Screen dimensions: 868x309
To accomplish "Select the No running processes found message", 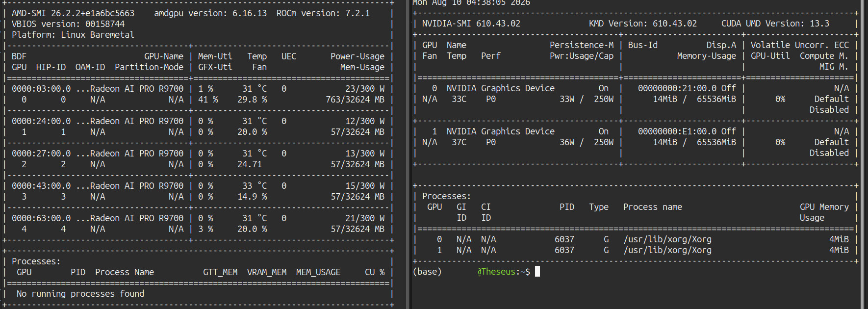I will click(80, 294).
